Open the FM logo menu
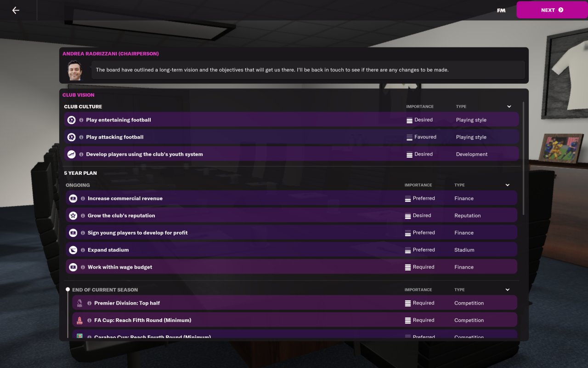The height and width of the screenshot is (368, 588). click(x=501, y=10)
